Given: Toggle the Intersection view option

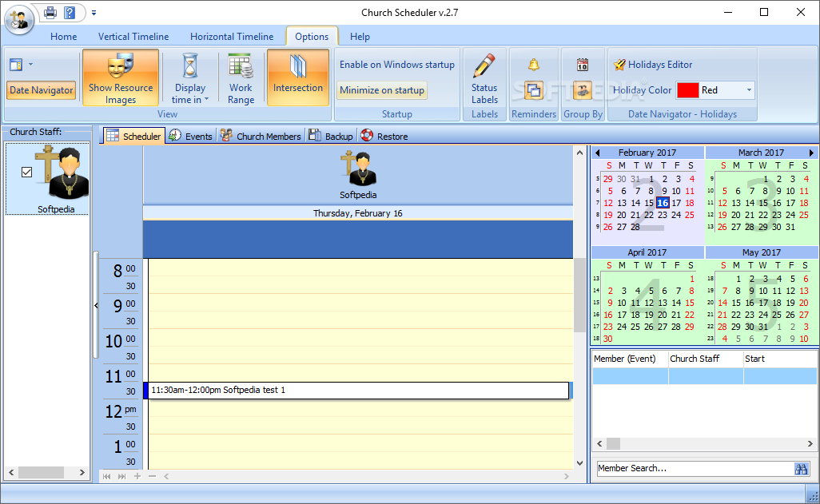Looking at the screenshot, I should [298, 78].
